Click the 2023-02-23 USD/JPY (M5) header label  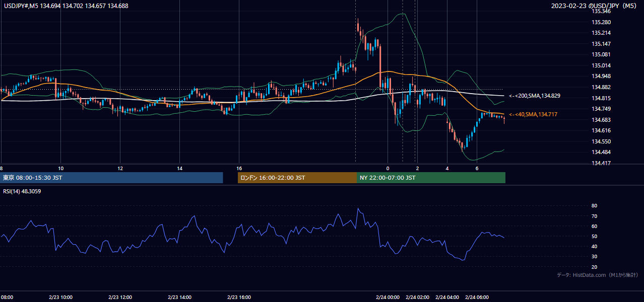tap(595, 6)
